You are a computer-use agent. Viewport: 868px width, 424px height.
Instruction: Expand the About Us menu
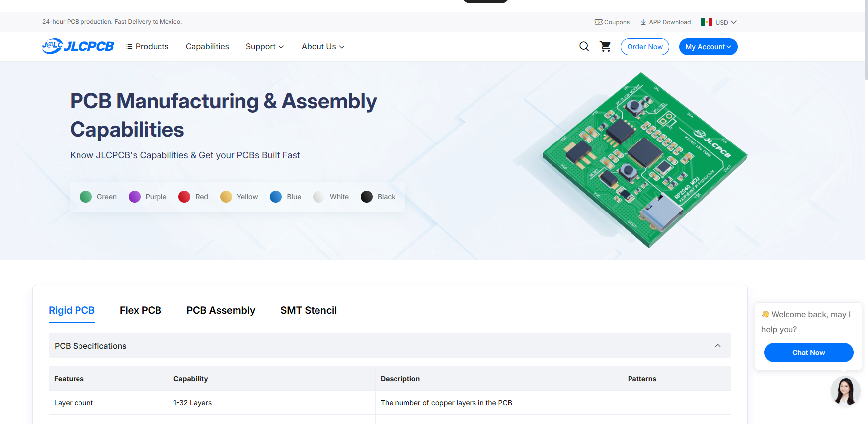pos(323,46)
